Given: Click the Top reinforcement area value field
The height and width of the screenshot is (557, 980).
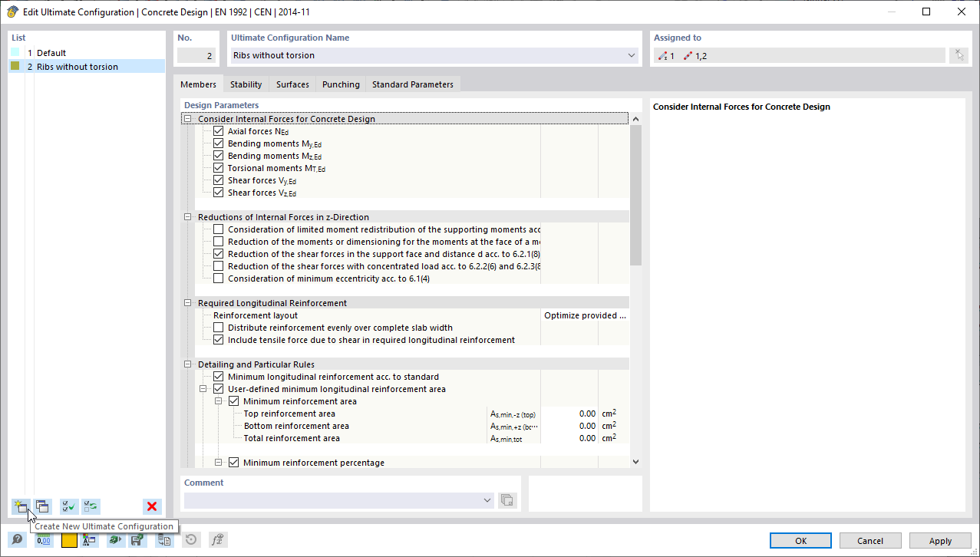Looking at the screenshot, I should pos(569,414).
